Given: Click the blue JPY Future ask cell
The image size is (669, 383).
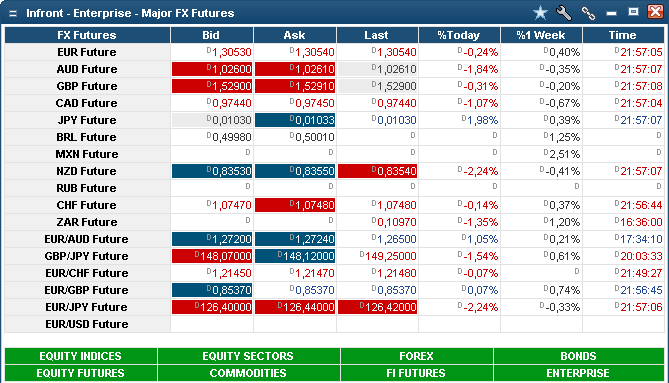Looking at the screenshot, I should tap(295, 120).
